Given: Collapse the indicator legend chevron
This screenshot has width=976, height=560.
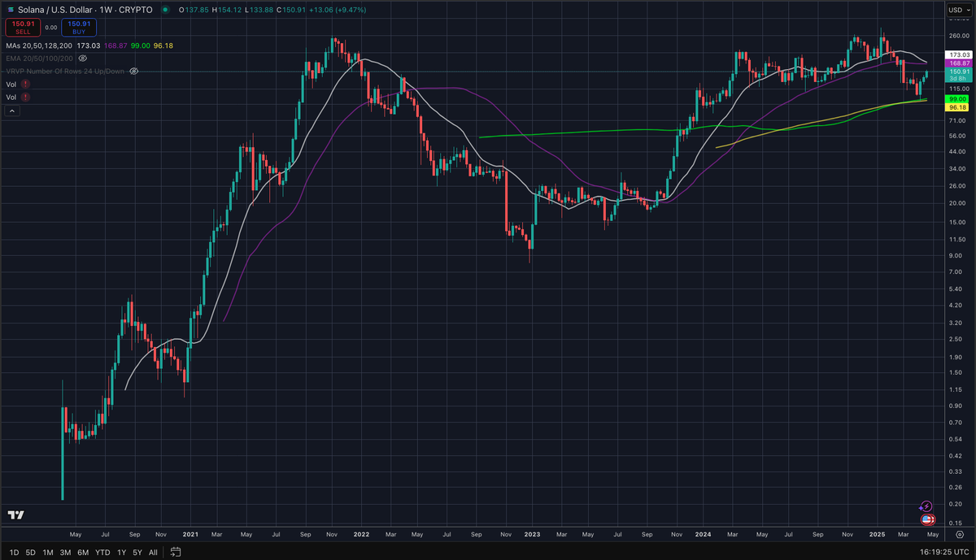Looking at the screenshot, I should 13,111.
